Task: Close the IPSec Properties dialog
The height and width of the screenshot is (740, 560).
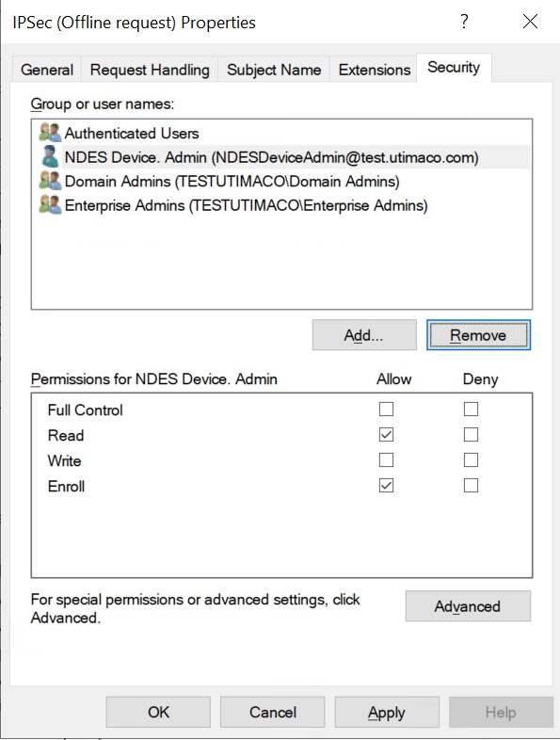Action: [x=530, y=22]
